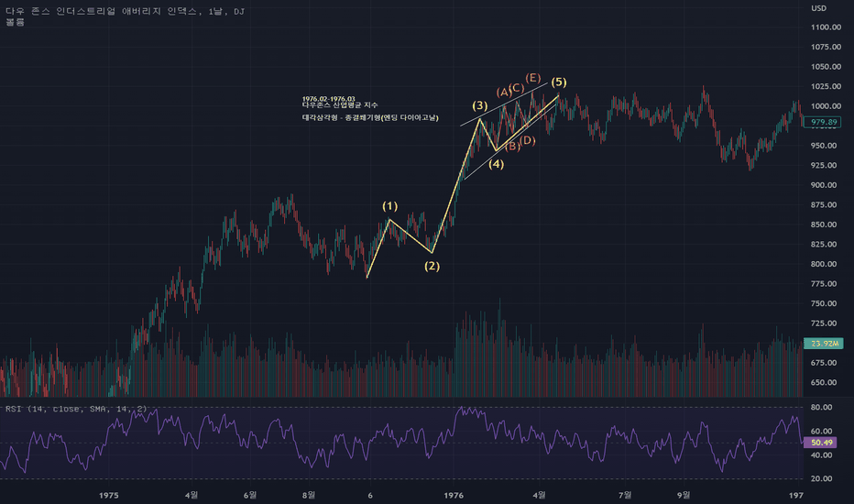Click the annotation 대각삼각형 - 종결쐐기형(엔딩 다이아고날)
This screenshot has height=504, width=854.
[x=370, y=117]
